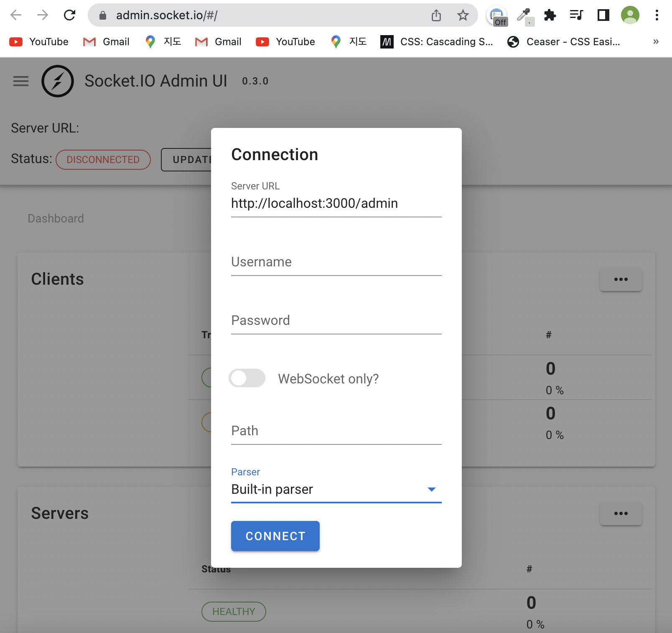Image resolution: width=672 pixels, height=633 pixels.
Task: Click the DISCONNECTED status chip
Action: [103, 160]
